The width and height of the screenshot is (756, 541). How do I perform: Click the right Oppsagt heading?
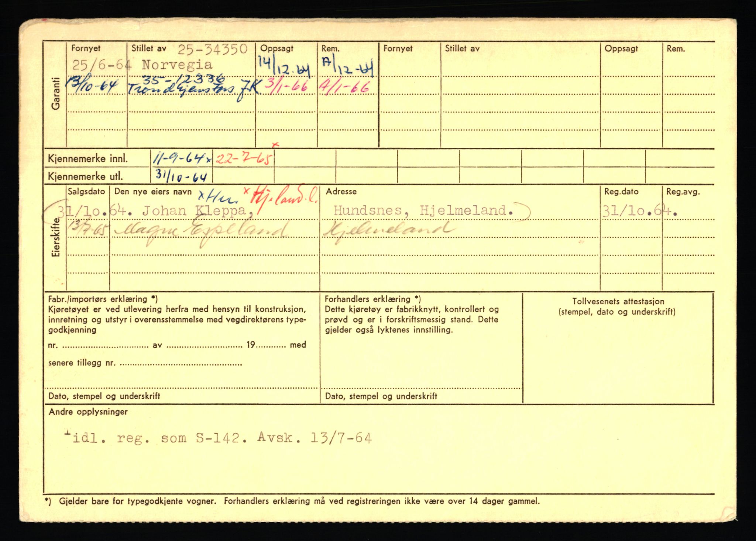click(x=621, y=49)
